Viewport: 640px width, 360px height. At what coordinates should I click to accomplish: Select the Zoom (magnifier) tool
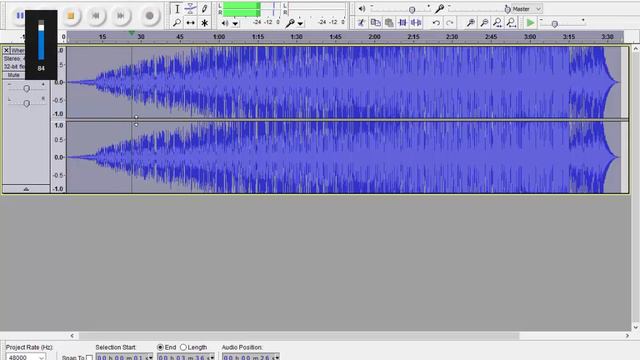click(x=177, y=23)
